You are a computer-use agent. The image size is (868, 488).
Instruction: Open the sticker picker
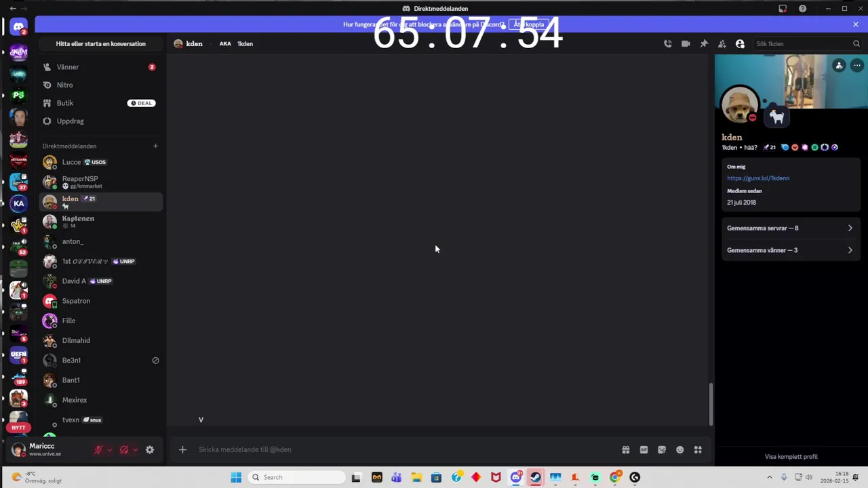(x=662, y=449)
